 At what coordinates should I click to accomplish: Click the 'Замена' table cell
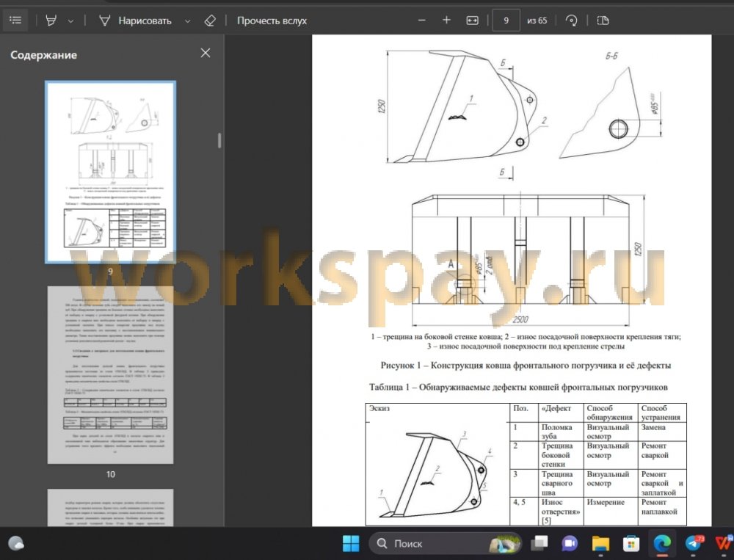point(662,432)
